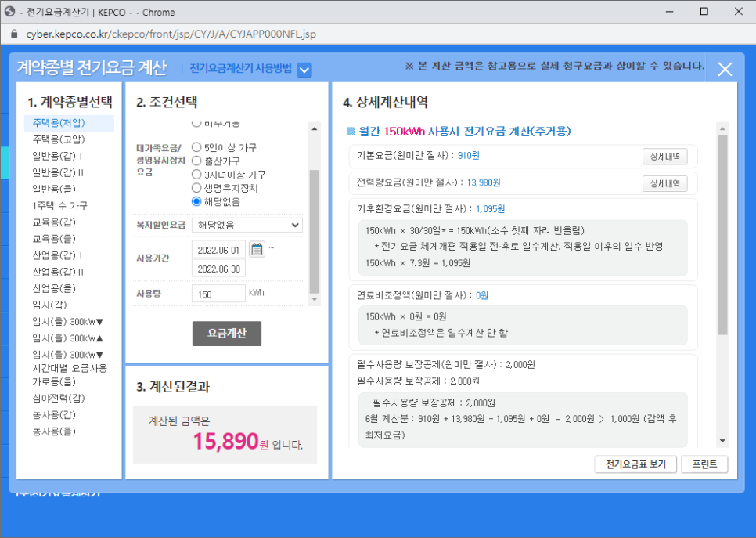The height and width of the screenshot is (538, 756).
Task: Expand the 전기요금계산기 사용방법 section
Action: pyautogui.click(x=304, y=69)
